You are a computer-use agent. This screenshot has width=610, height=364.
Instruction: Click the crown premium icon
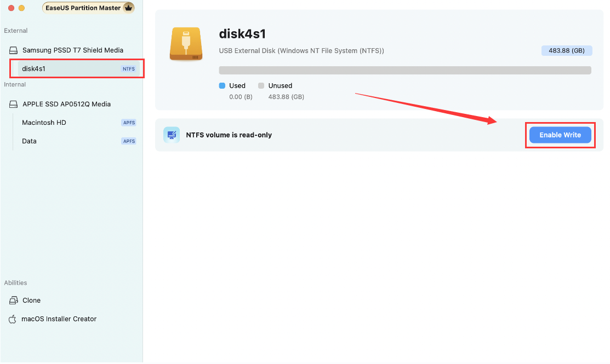click(x=128, y=8)
